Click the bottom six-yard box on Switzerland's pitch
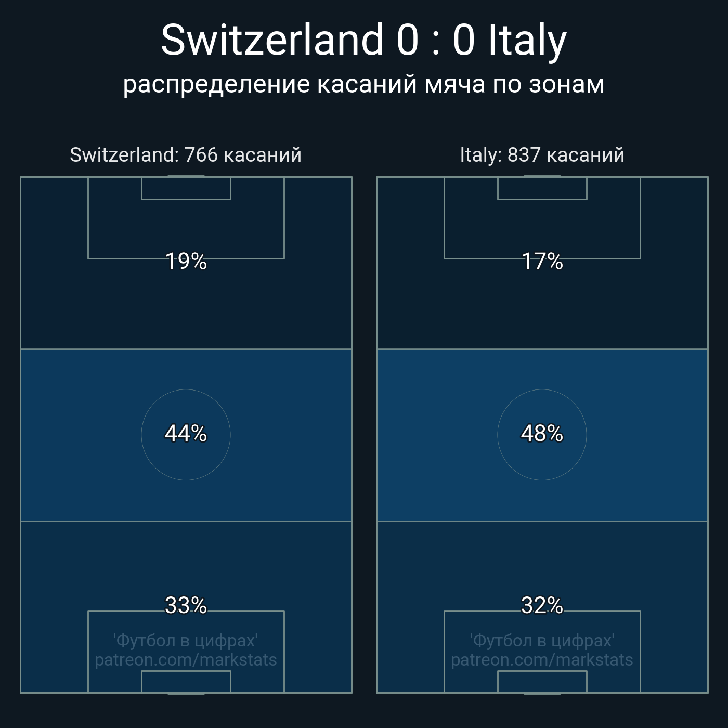This screenshot has width=728, height=728. tap(186, 682)
